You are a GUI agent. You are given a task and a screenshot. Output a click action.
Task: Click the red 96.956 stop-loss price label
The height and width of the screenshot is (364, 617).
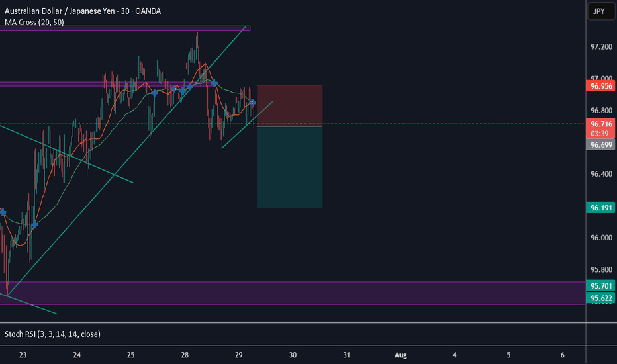(x=601, y=86)
